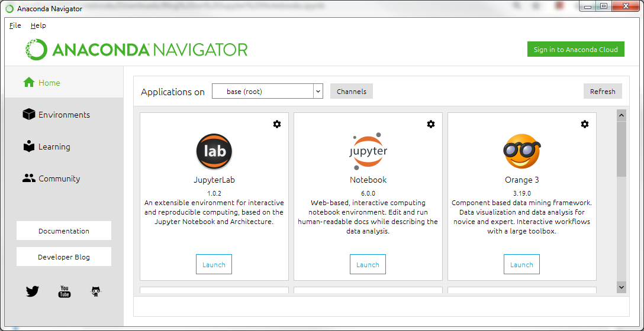This screenshot has height=331, width=644.
Task: Switch to the Learning tab
Action: click(64, 147)
